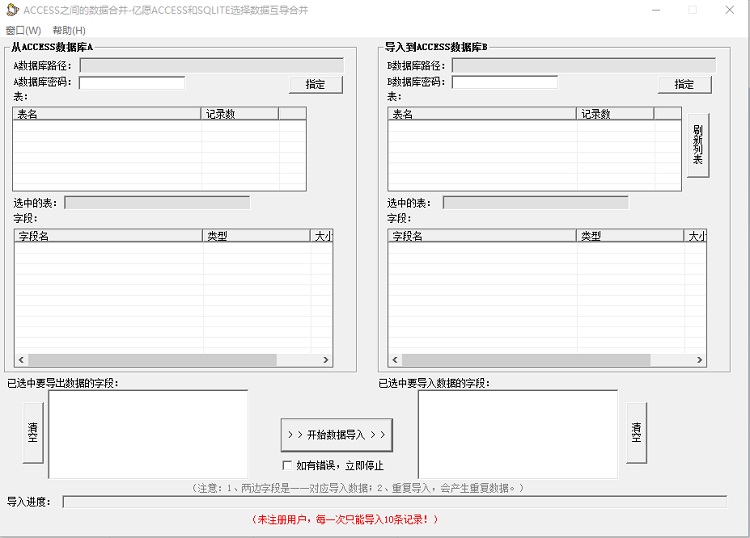Click the 导入进度 progress bar

395,502
